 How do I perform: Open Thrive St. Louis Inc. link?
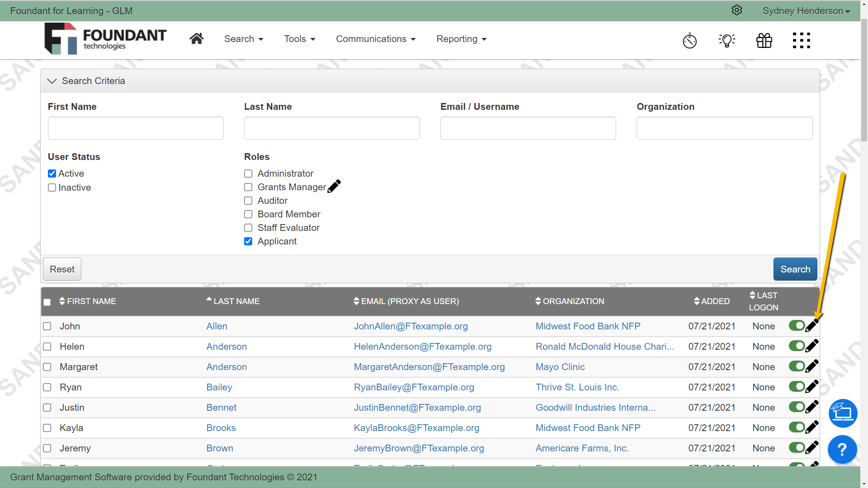point(577,387)
